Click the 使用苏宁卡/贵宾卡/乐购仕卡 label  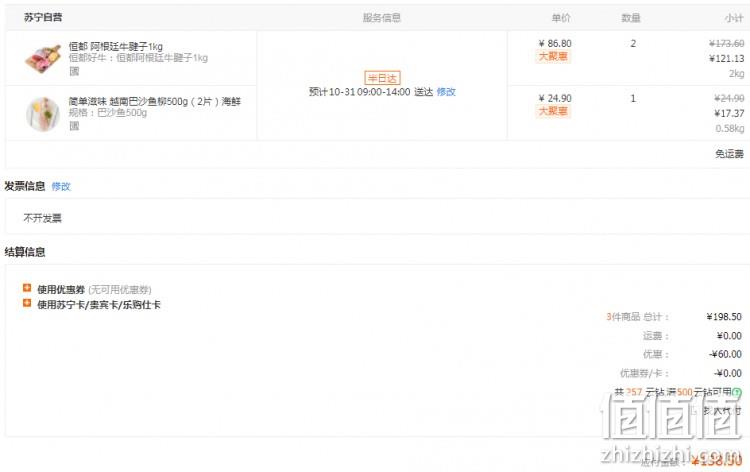[x=99, y=305]
